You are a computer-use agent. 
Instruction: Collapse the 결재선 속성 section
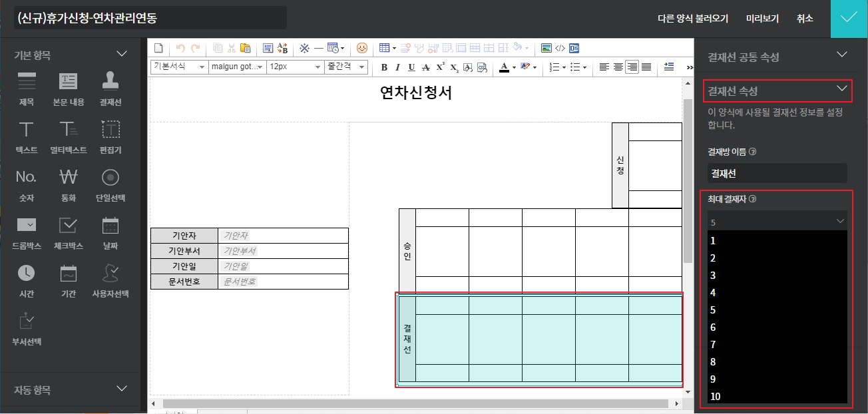click(842, 90)
